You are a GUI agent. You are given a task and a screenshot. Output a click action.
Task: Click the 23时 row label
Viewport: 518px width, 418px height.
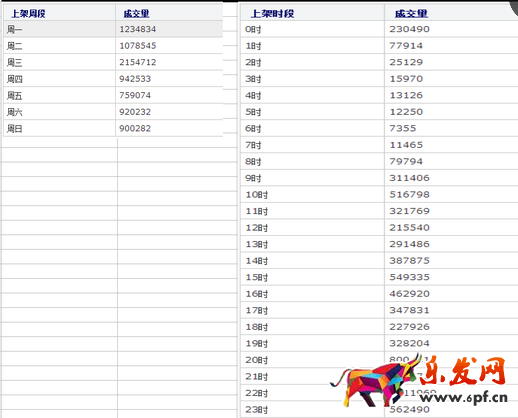[x=257, y=410]
